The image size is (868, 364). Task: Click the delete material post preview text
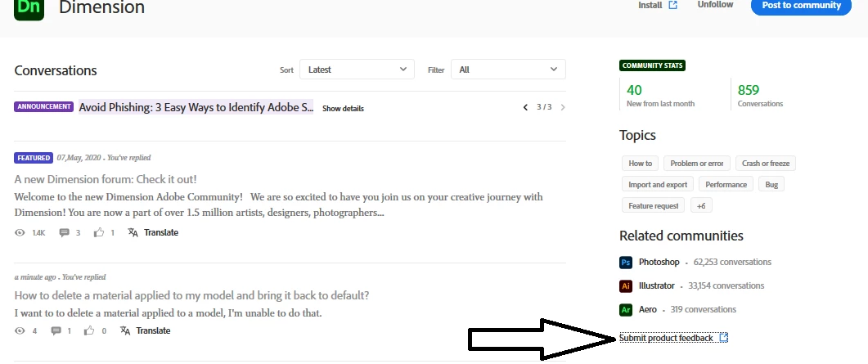point(168,313)
